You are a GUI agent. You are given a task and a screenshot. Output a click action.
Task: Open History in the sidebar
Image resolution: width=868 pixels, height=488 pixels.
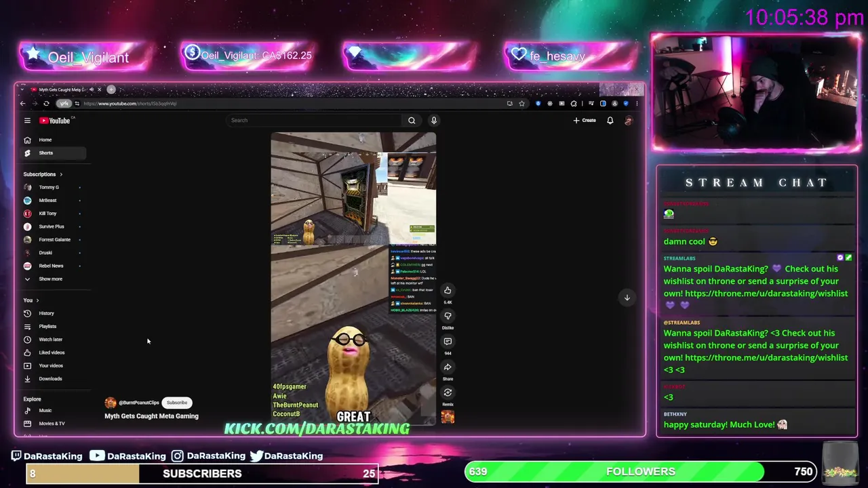53,313
